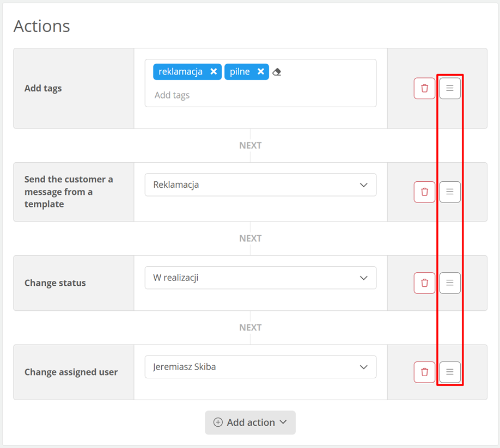Screen dimensions: 500x448
Task: Click reorder handle of Change status action
Action: coord(450,283)
